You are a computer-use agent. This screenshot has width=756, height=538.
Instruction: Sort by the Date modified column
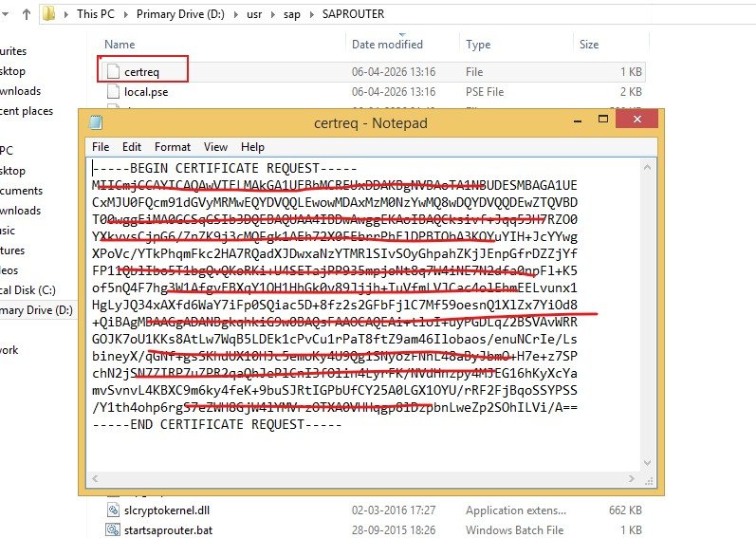387,45
